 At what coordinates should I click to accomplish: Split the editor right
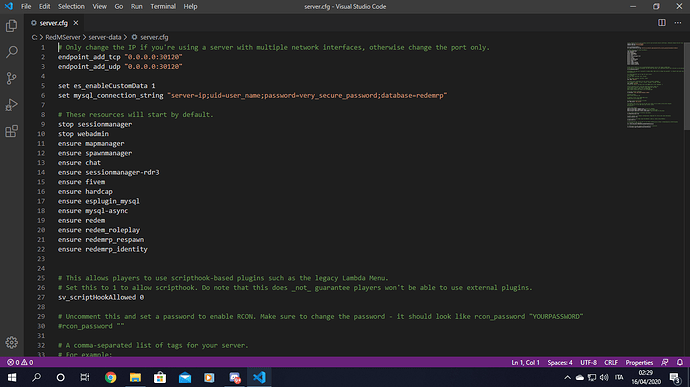(661, 22)
